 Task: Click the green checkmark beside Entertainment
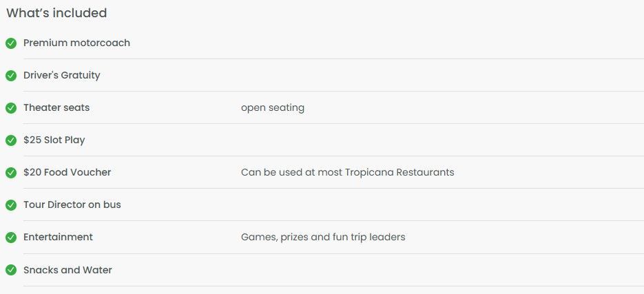[x=11, y=238]
